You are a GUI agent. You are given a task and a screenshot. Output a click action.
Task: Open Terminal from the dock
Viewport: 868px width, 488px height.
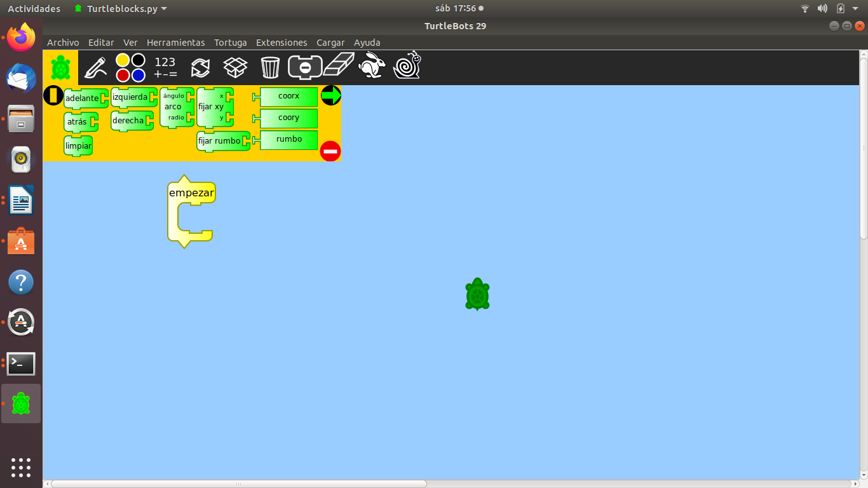(x=21, y=363)
